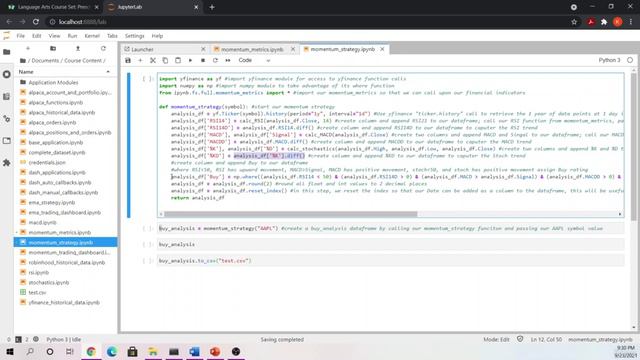The height and width of the screenshot is (360, 640).
Task: Open the file browser sidebar icon
Action: pyautogui.click(x=7, y=52)
